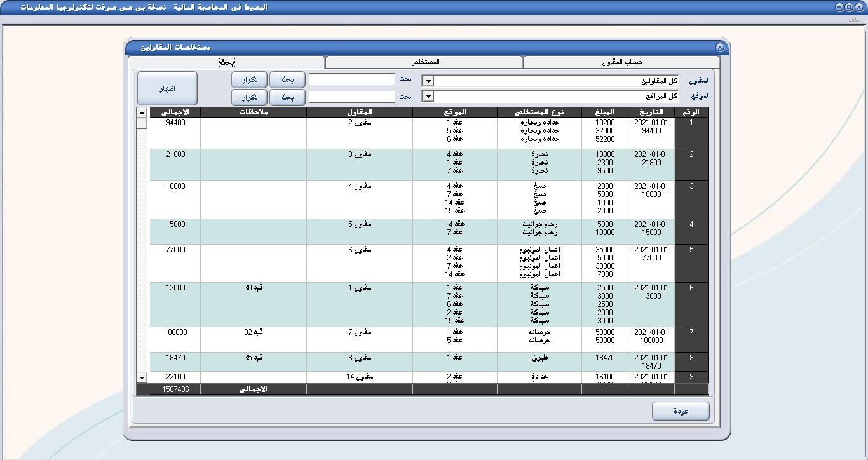This screenshot has height=460, width=868.
Task: Click the table scrollbar up arrow
Action: pyautogui.click(x=142, y=113)
